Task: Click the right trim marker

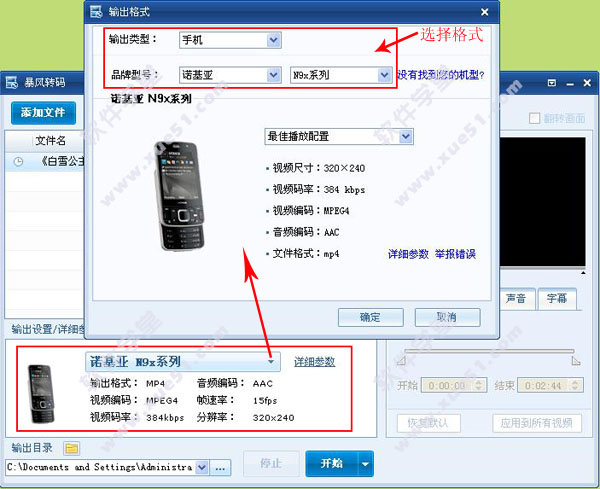Action: 576,360
